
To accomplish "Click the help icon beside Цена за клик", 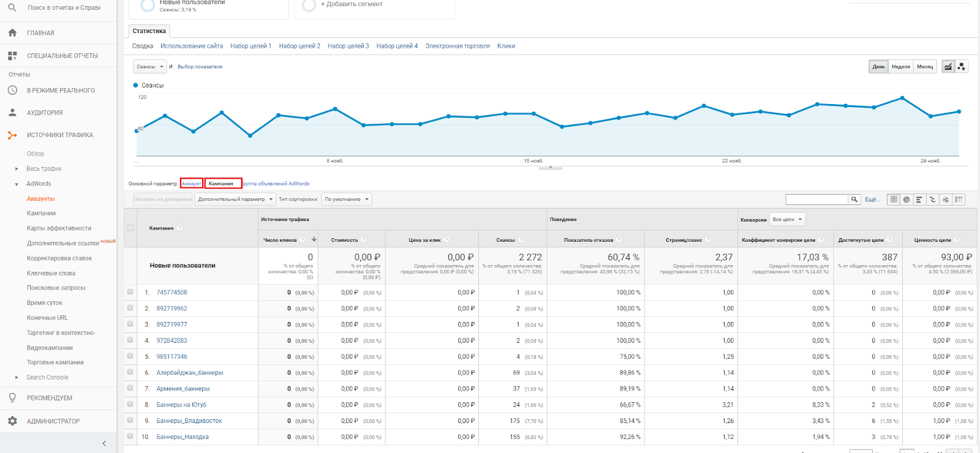I will click(447, 240).
